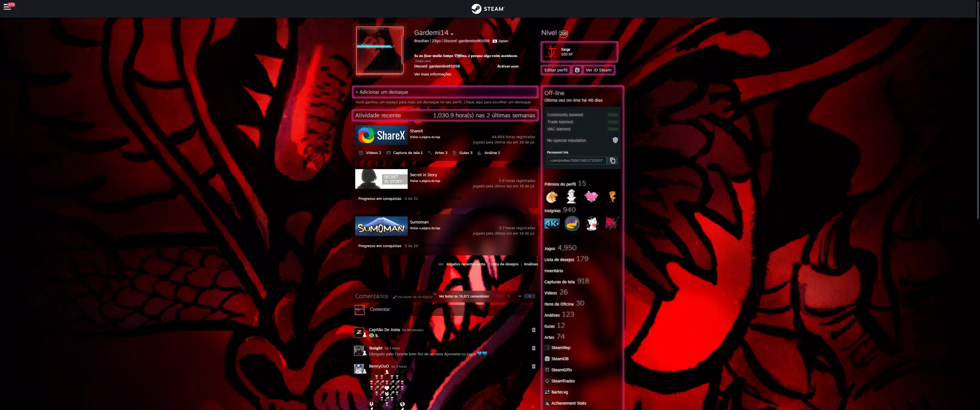Copy the permanent profile link
Viewport: 980px width, 410px height.
[612, 161]
